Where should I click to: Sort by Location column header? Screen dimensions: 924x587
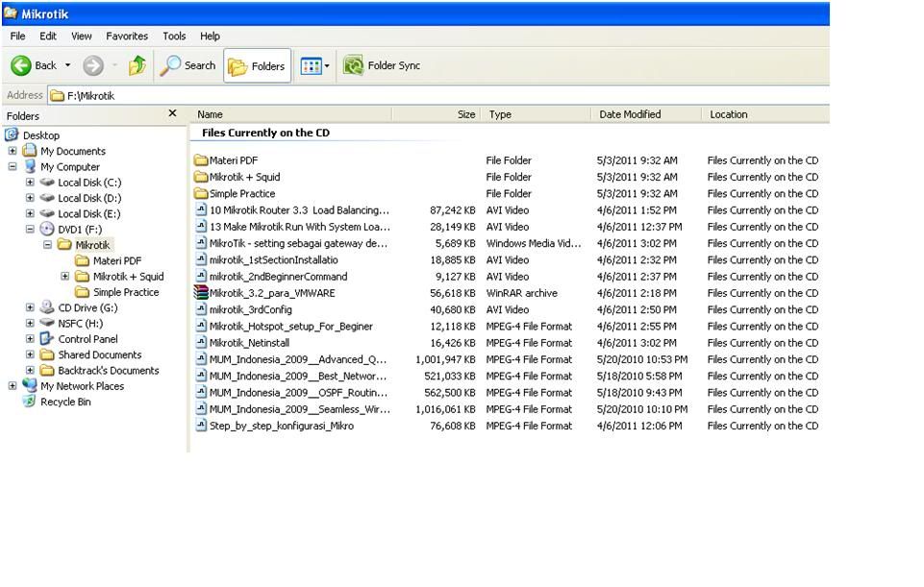click(x=765, y=114)
